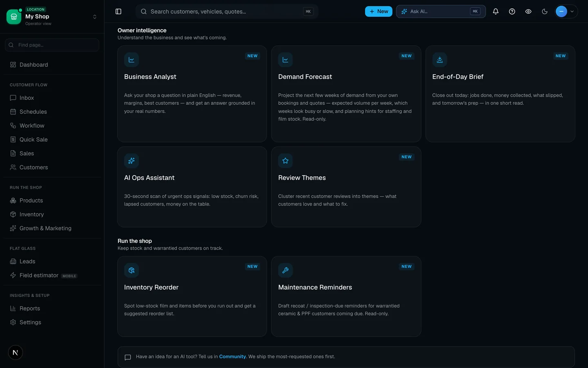This screenshot has height=368, width=588.
Task: Click the Inventory Reorder package icon
Action: [131, 270]
